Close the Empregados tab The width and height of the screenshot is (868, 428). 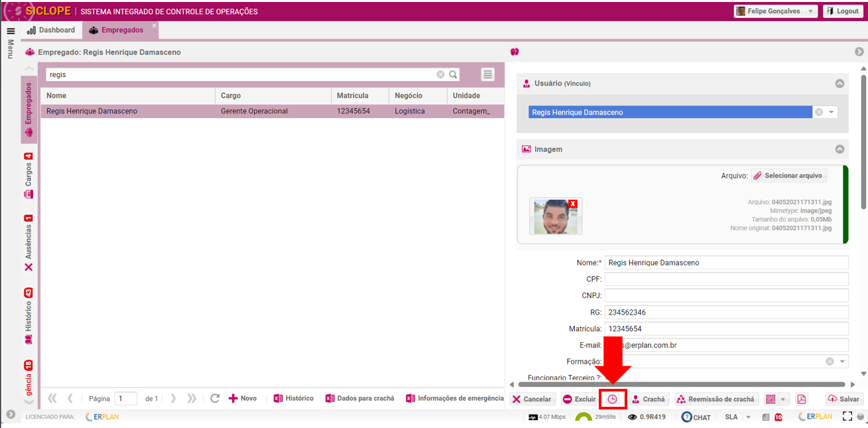coord(155,26)
